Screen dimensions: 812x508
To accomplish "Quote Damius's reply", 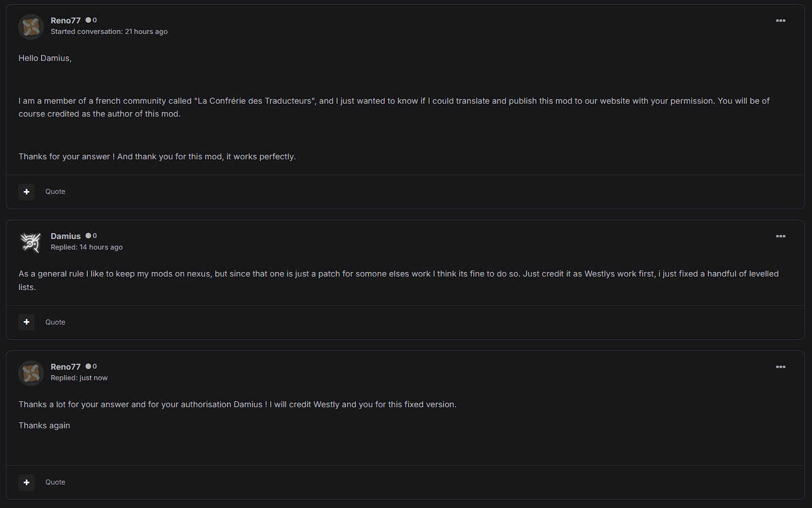I will (x=55, y=322).
